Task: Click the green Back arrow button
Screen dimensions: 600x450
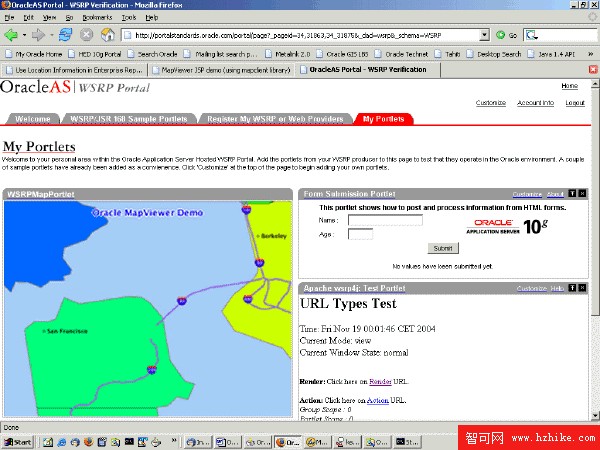Action: click(x=11, y=35)
